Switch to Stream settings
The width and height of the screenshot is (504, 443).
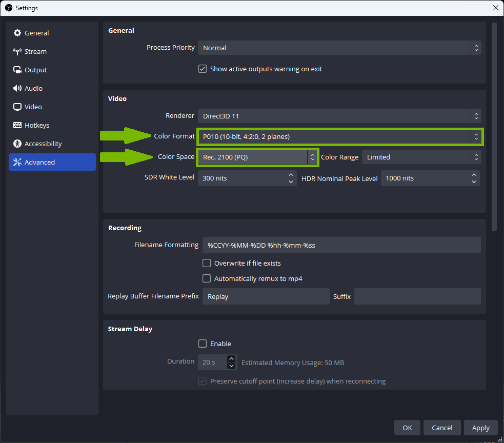point(52,51)
